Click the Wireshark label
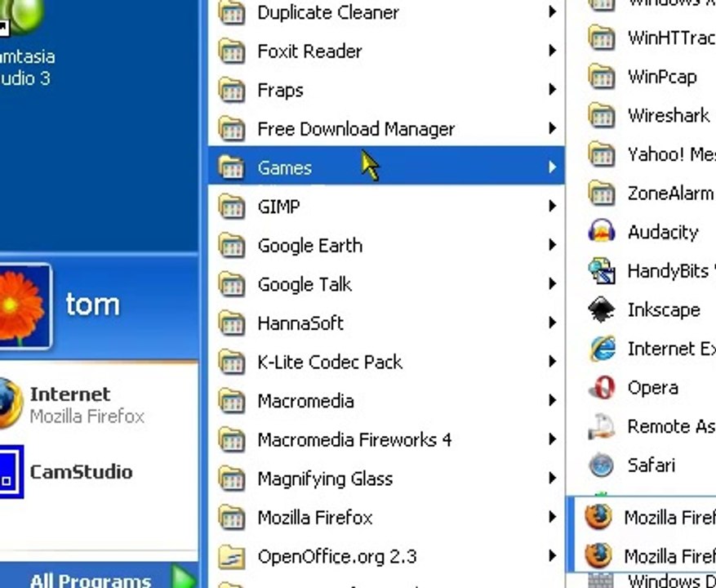Screen dimensions: 716x588 [x=669, y=115]
